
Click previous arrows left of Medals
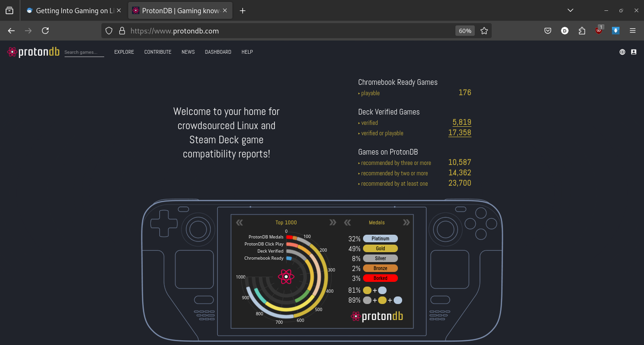tap(347, 222)
